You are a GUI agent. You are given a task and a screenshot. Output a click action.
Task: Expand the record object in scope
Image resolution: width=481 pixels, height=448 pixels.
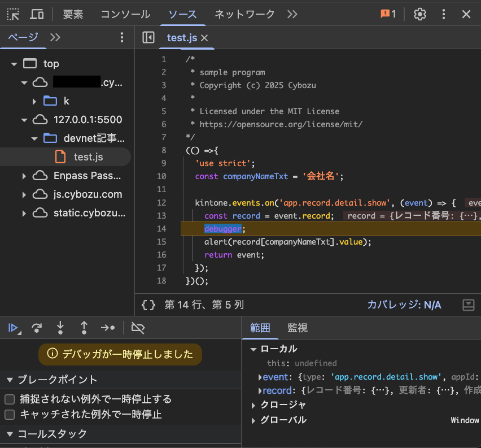tap(260, 391)
